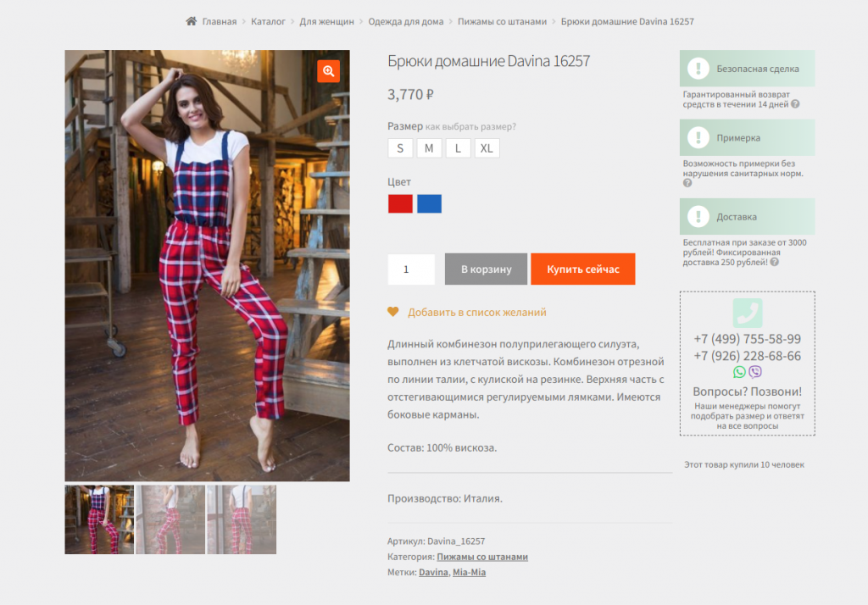Image resolution: width=868 pixels, height=605 pixels.
Task: Click the home icon in breadcrumb
Action: click(x=191, y=21)
